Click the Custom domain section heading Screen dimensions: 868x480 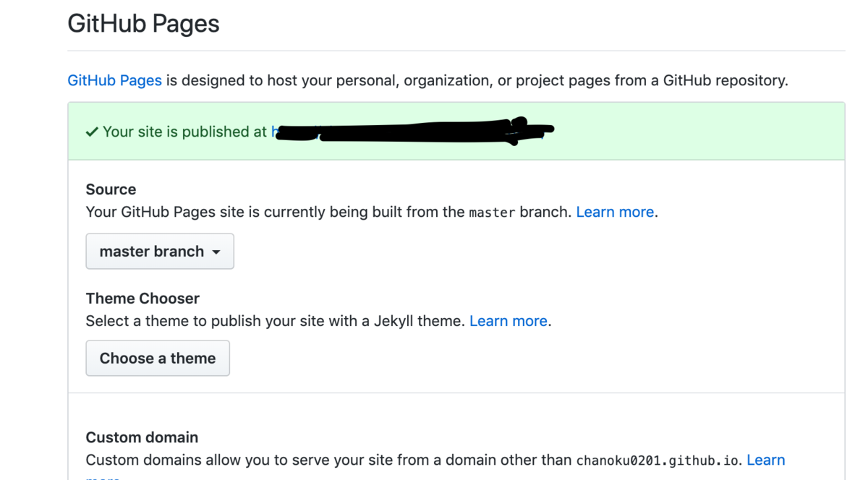tap(142, 437)
